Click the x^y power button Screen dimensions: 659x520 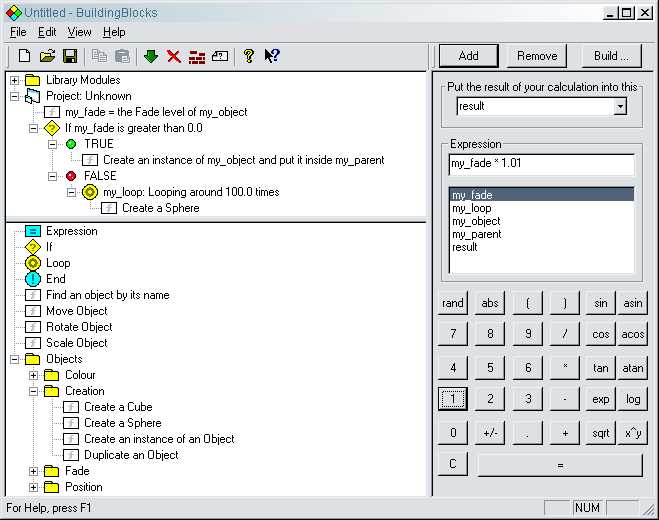[633, 433]
